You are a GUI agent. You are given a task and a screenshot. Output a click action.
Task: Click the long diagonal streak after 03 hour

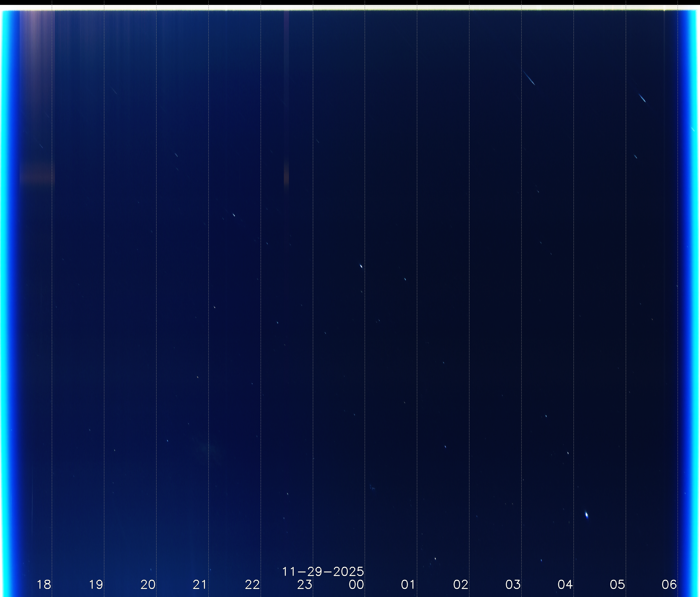[x=529, y=78]
